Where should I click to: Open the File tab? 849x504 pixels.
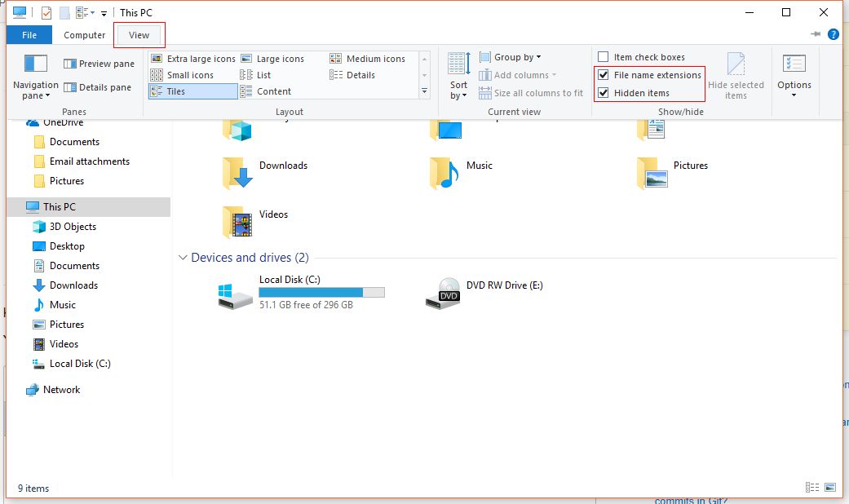[x=29, y=34]
